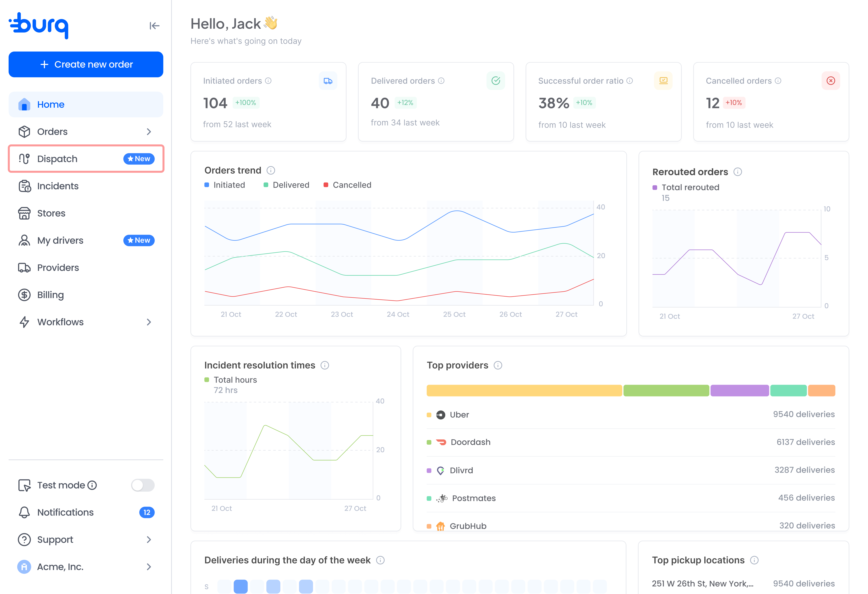The width and height of the screenshot is (868, 594).
Task: Click the Test mode info icon
Action: click(92, 485)
